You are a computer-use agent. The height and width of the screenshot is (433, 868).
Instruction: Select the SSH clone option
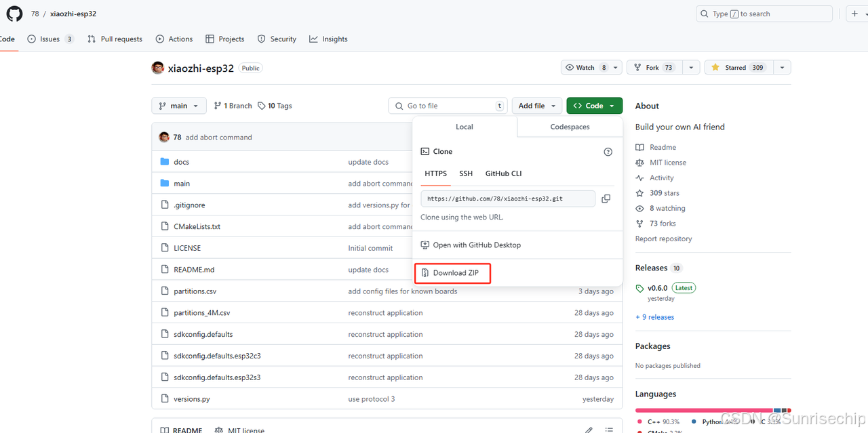coord(466,173)
